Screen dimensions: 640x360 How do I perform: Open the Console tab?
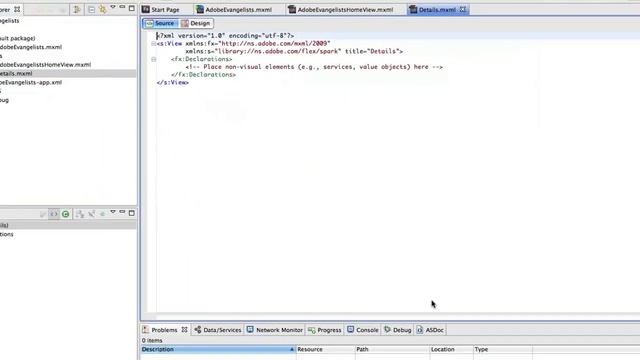(362, 330)
